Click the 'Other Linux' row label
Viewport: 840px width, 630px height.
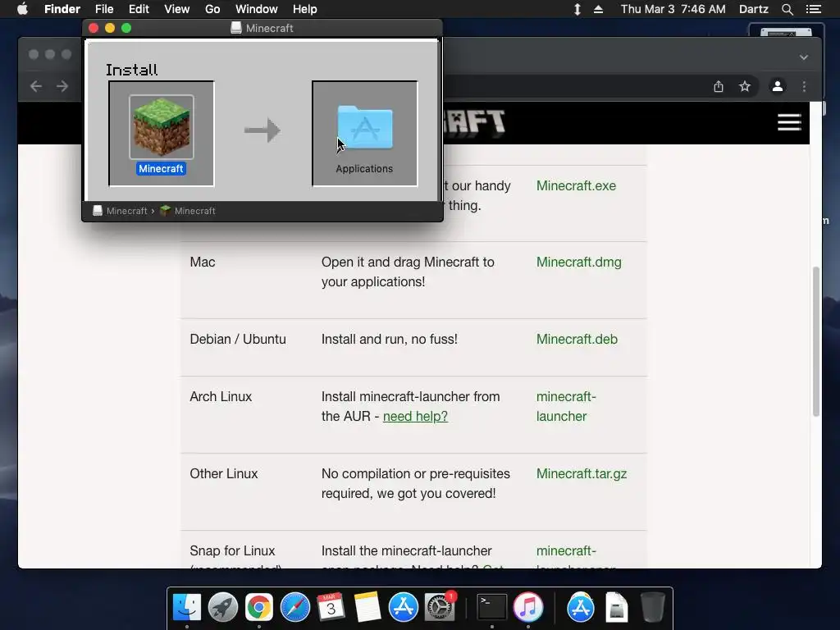click(x=223, y=473)
